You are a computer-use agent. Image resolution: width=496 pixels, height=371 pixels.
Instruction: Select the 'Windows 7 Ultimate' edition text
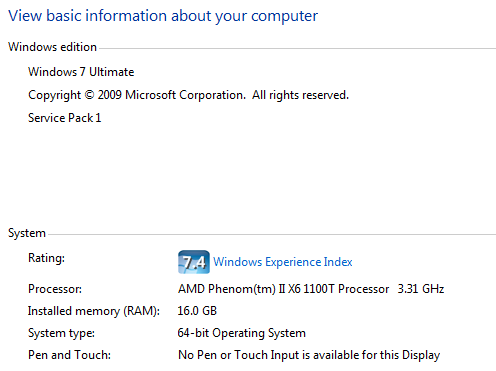click(81, 72)
